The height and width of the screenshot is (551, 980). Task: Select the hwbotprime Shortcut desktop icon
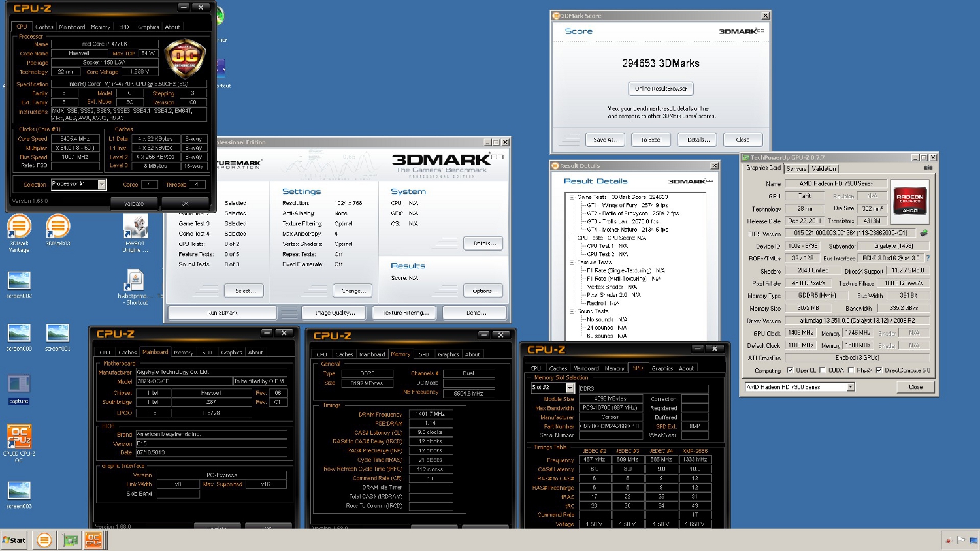click(x=136, y=288)
